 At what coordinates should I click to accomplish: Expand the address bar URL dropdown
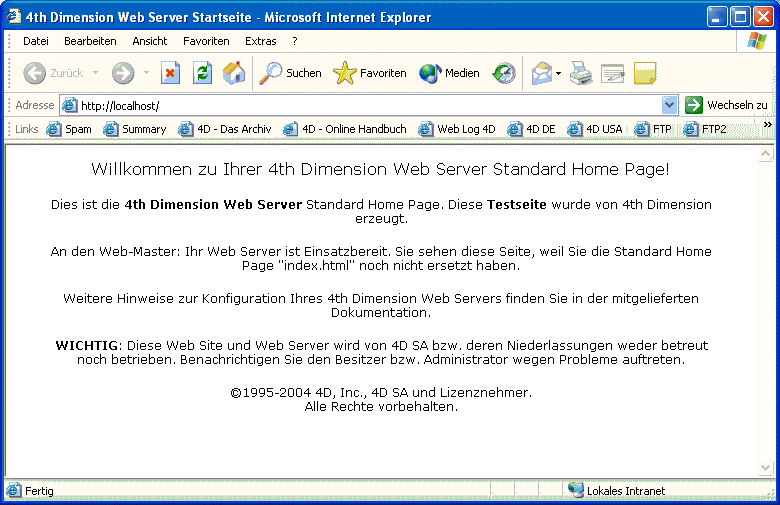point(670,105)
